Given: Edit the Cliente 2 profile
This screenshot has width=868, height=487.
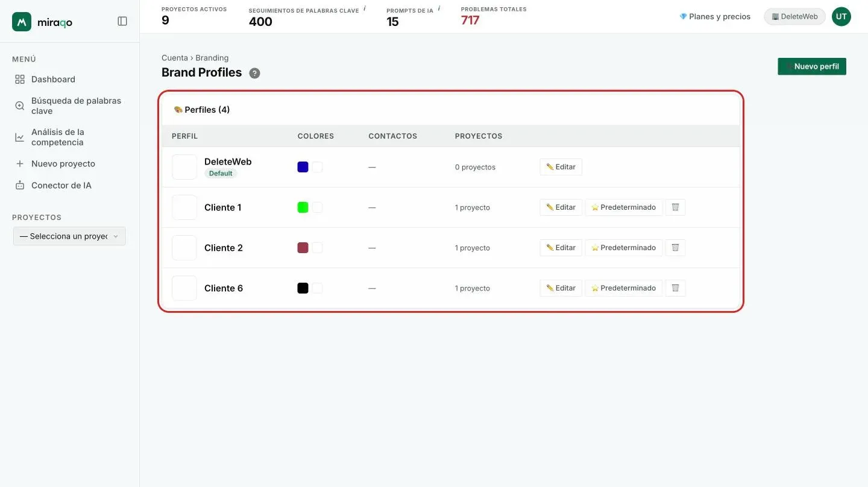Looking at the screenshot, I should click(561, 248).
